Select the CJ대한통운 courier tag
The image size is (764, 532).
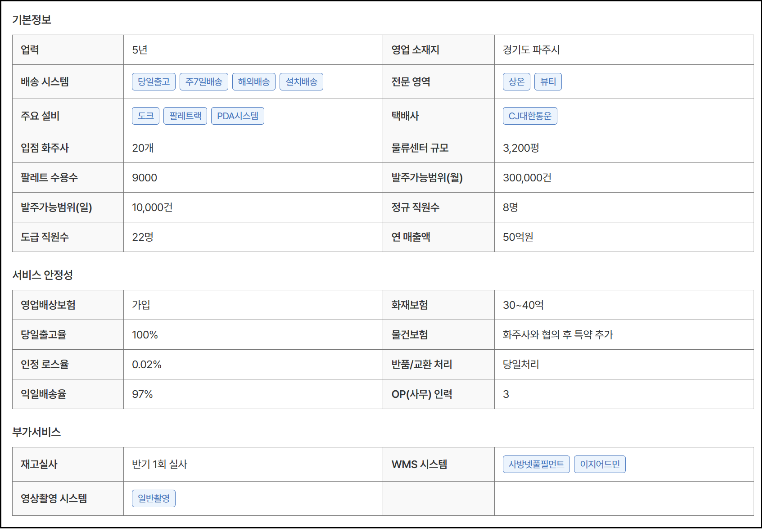(529, 116)
